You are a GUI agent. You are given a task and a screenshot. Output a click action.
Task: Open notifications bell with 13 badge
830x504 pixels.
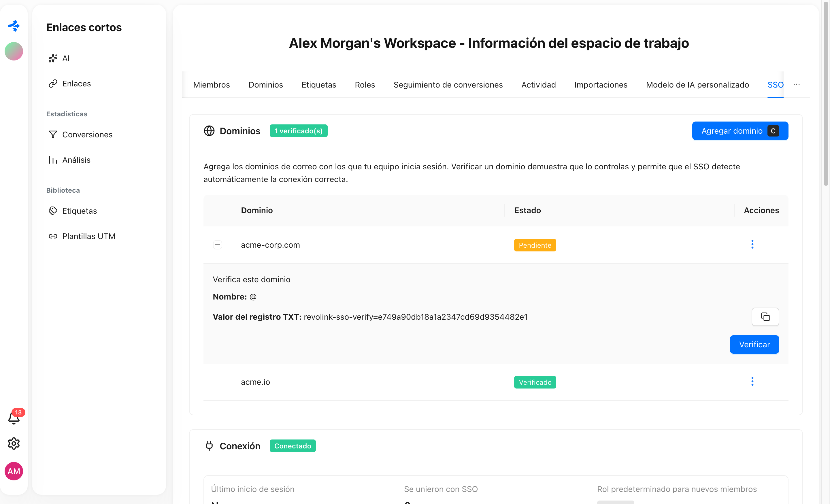tap(14, 418)
